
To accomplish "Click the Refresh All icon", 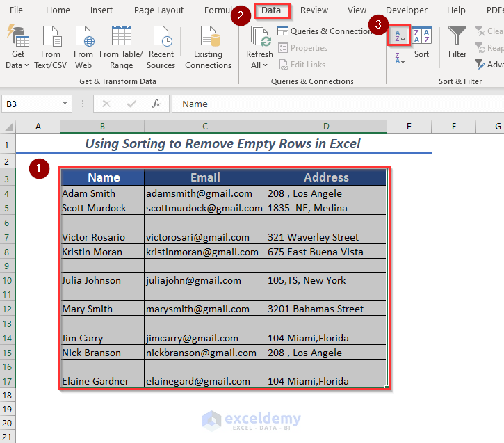I will pyautogui.click(x=260, y=37).
